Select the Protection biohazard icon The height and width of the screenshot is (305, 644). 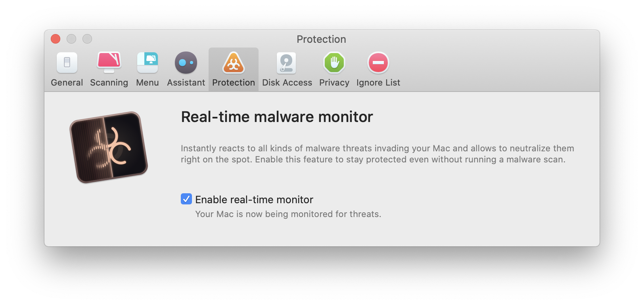234,63
